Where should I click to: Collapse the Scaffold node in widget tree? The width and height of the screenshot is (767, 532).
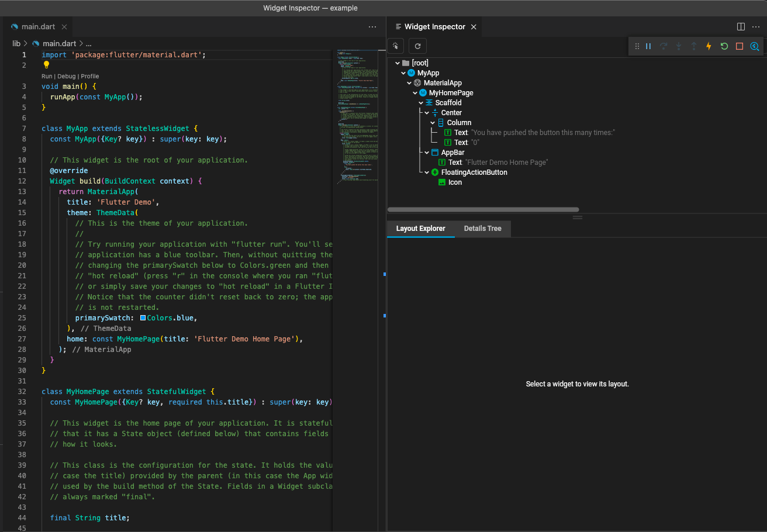[x=421, y=103]
